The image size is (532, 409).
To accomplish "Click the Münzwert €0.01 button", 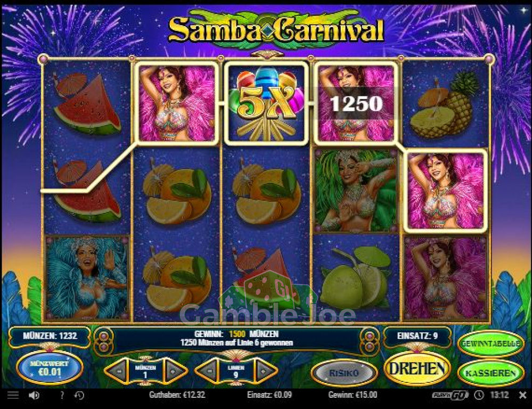I will 50,369.
